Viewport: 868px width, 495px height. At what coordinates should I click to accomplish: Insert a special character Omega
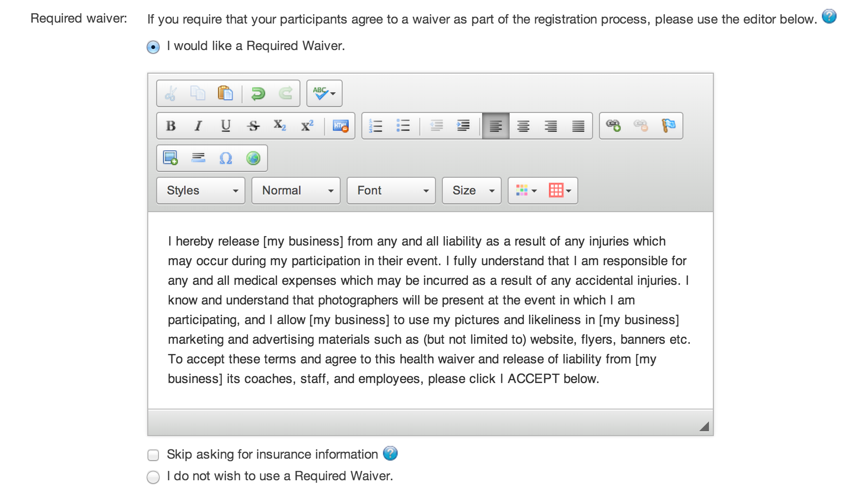(226, 158)
